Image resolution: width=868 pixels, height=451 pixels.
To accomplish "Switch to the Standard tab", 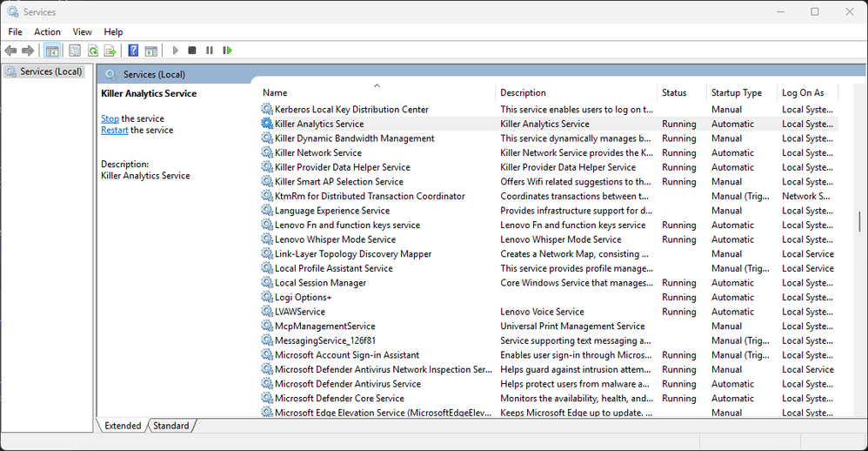I will click(171, 426).
